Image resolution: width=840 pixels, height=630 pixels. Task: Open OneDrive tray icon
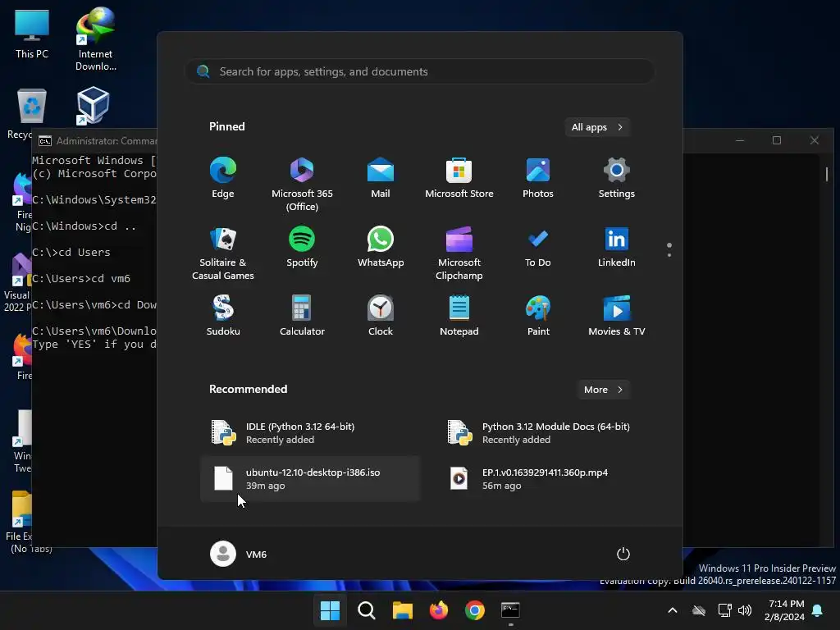[699, 610]
